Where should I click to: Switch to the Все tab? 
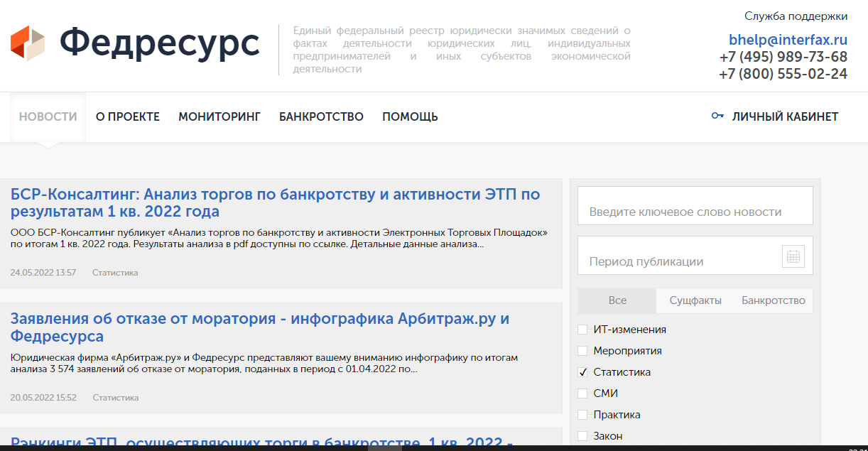coord(617,300)
